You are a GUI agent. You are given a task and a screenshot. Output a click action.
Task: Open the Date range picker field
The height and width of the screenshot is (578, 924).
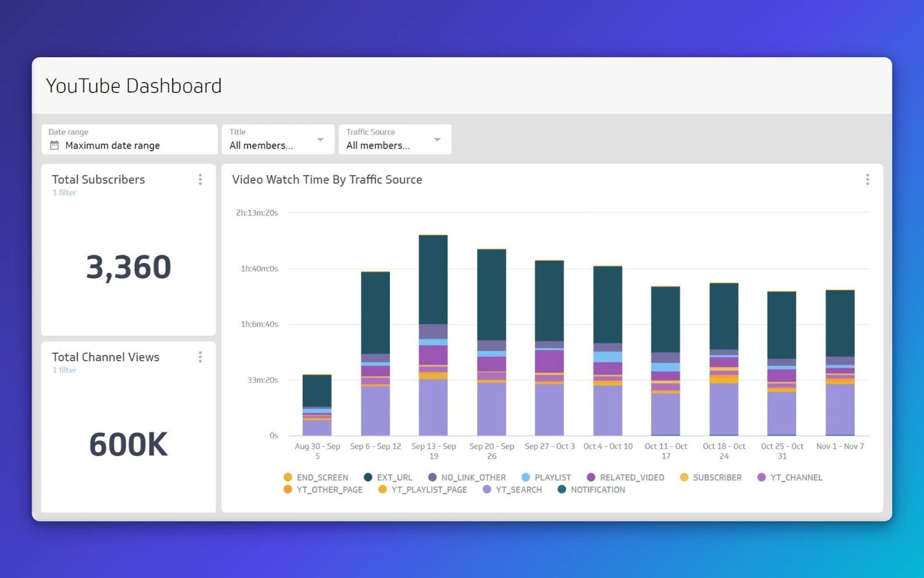coord(129,139)
